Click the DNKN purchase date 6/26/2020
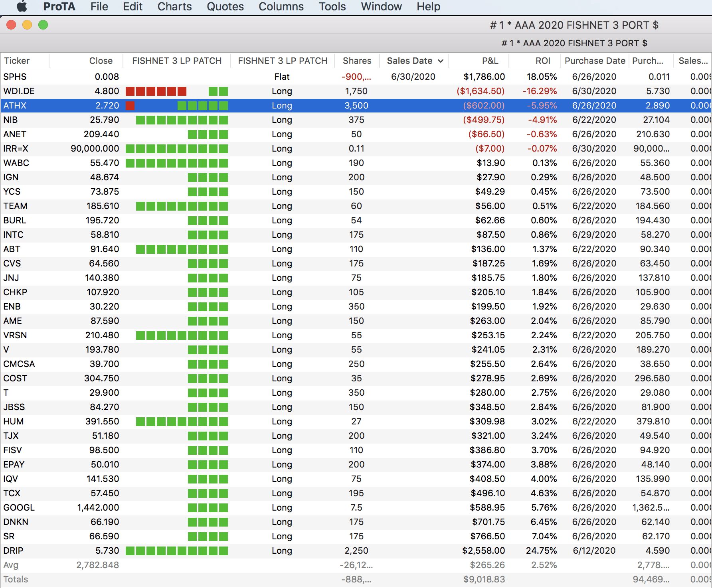 click(594, 522)
